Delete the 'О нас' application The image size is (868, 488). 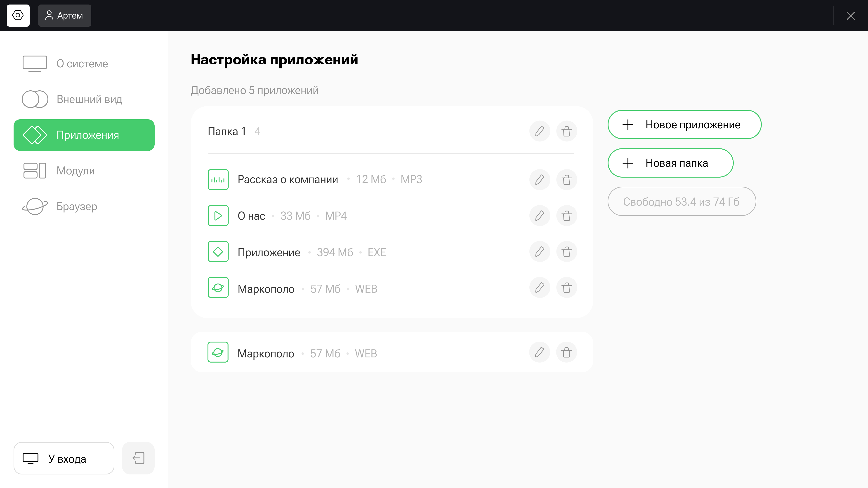pyautogui.click(x=566, y=216)
